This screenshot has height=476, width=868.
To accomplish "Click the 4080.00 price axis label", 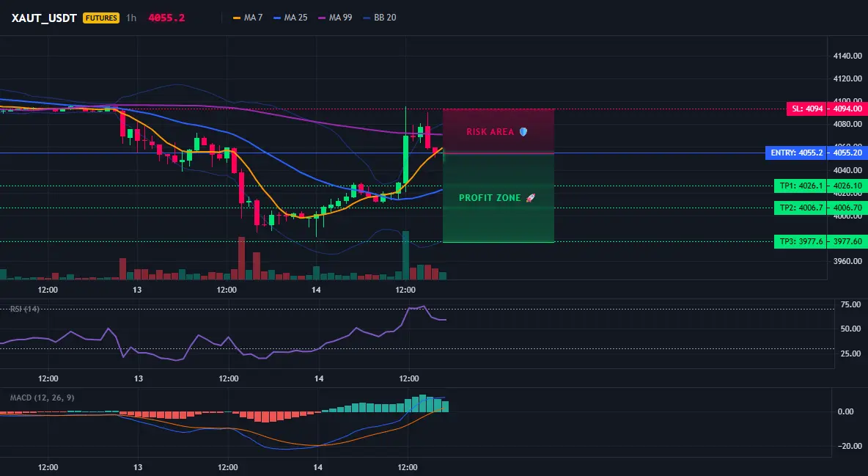I will click(x=847, y=124).
